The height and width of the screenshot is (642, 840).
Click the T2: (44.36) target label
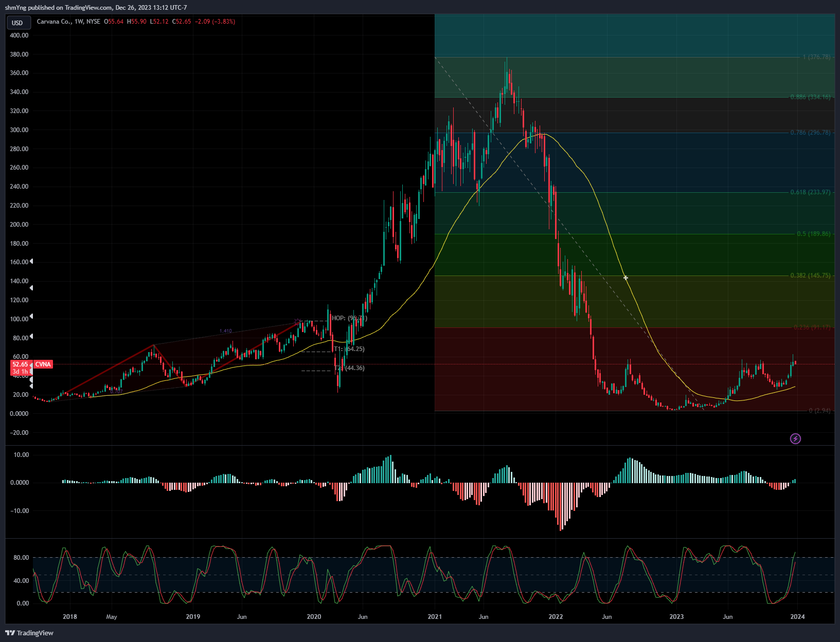pyautogui.click(x=349, y=368)
